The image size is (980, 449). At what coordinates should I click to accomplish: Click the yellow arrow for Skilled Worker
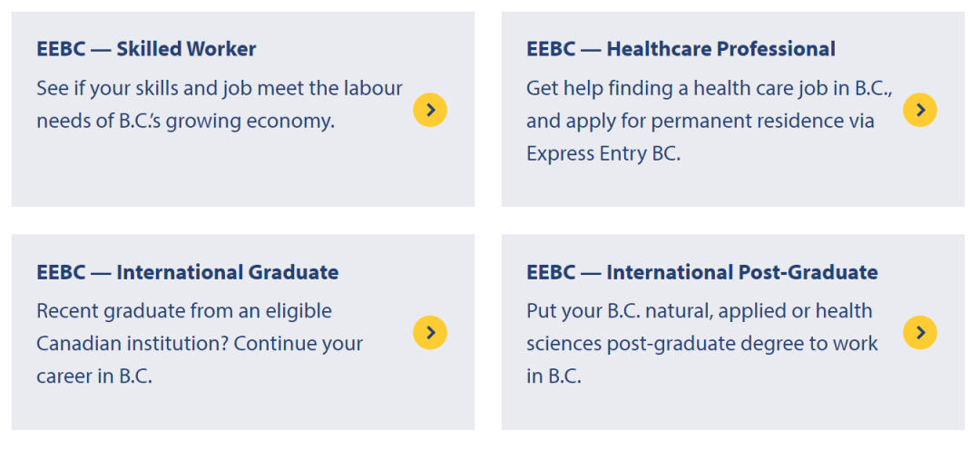(x=430, y=110)
